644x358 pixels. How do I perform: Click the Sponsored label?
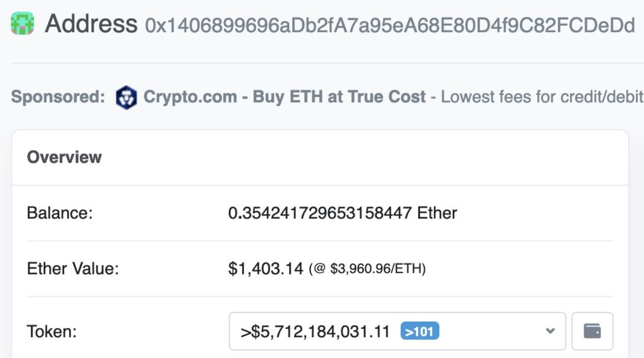pyautogui.click(x=58, y=97)
